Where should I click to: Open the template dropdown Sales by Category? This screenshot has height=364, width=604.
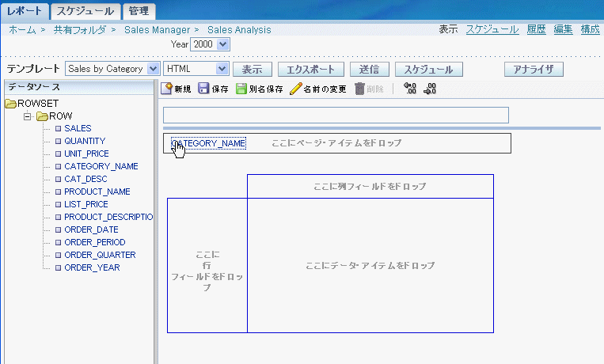(x=154, y=69)
